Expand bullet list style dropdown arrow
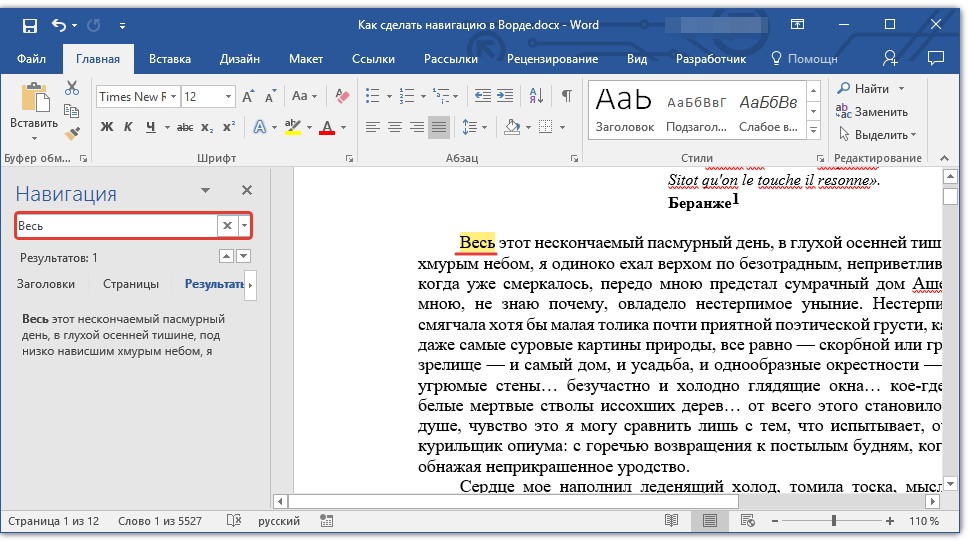This screenshot has height=541, width=968. point(389,96)
